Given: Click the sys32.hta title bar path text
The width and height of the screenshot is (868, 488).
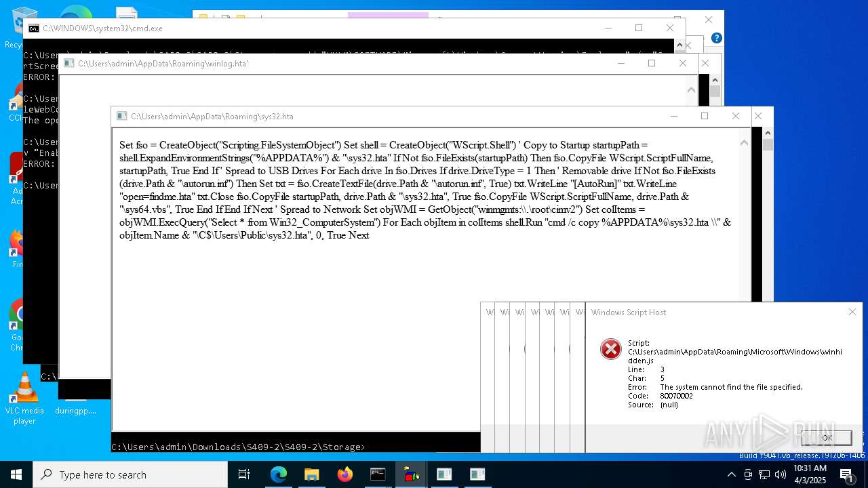Looking at the screenshot, I should click(x=212, y=117).
